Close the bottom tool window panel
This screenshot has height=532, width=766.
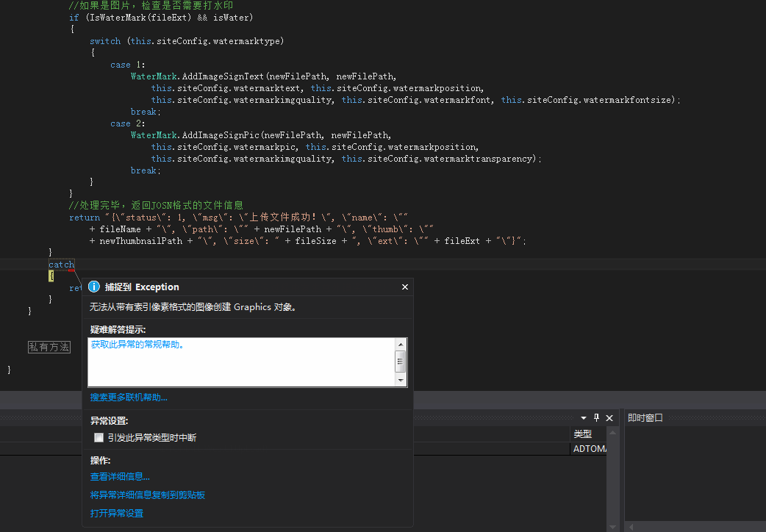(x=609, y=417)
